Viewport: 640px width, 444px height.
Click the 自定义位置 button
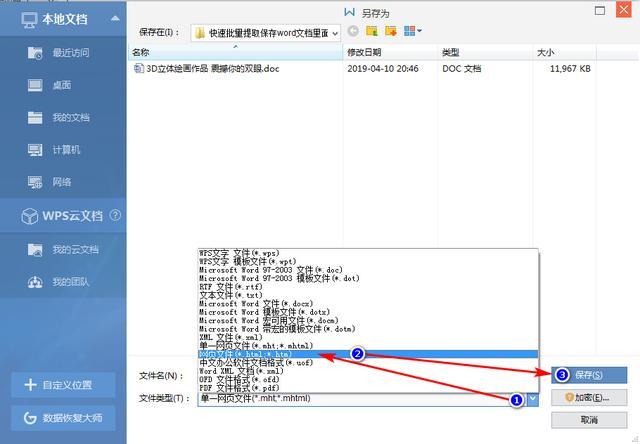[x=63, y=385]
